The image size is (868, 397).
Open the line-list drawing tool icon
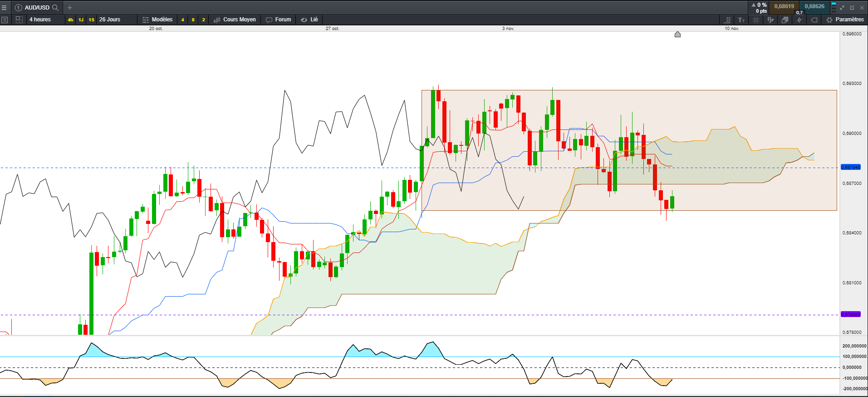[x=727, y=20]
